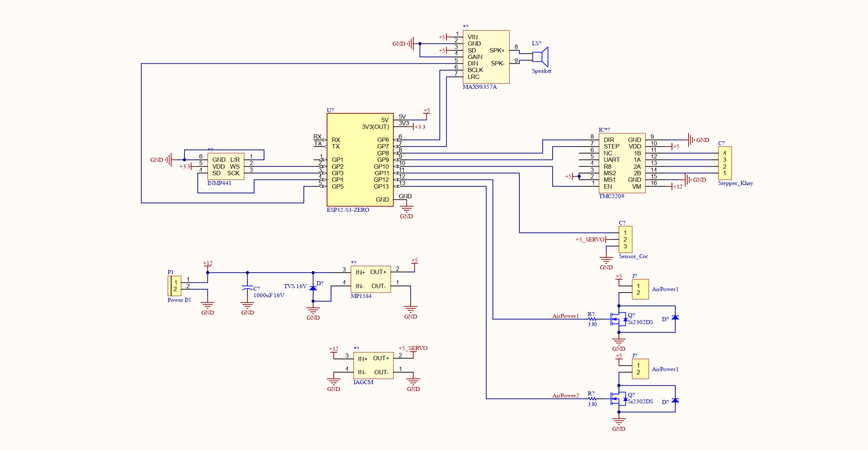Click the RX net label on ESP32
Screen dimensions: 868x450
tap(318, 136)
